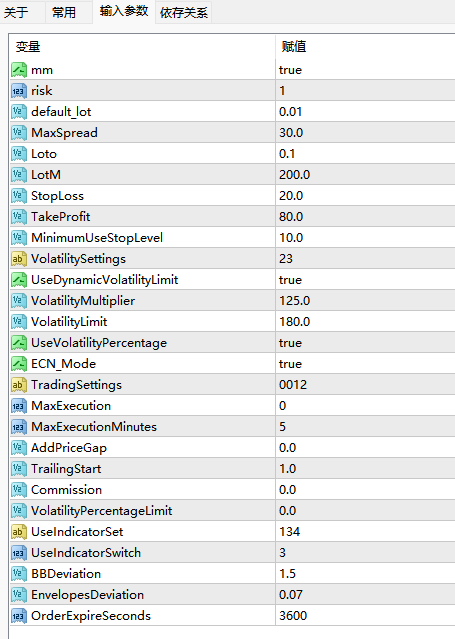Image resolution: width=455 pixels, height=639 pixels.
Task: Click the integer icon beside UseIndicatorSwitch
Action: click(19, 553)
